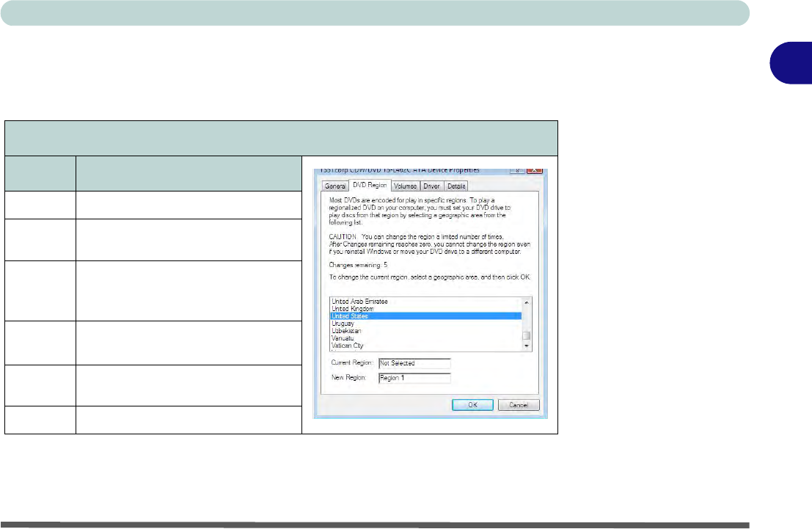This screenshot has height=529, width=812.
Task: Pick Vatican City in the list
Action: (348, 346)
